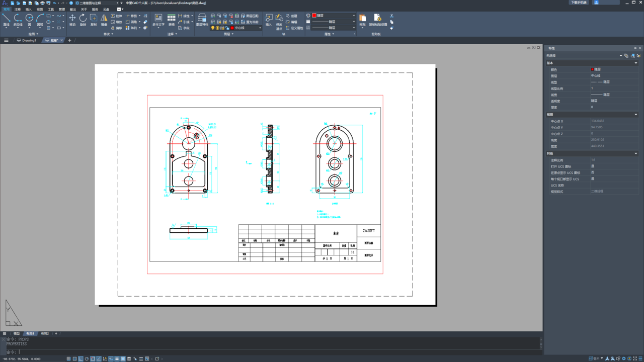The width and height of the screenshot is (644, 362).
Task: Collapse the 基本 section in properties panel
Action: point(636,63)
